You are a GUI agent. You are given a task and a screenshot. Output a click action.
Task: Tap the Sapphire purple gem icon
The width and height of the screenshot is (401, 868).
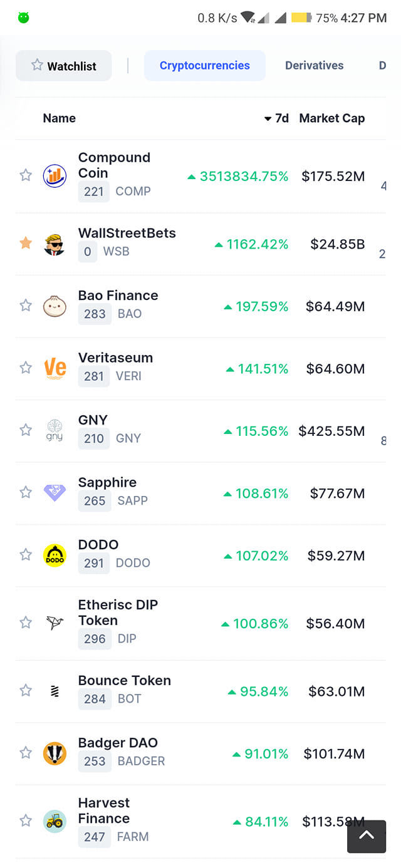(55, 492)
